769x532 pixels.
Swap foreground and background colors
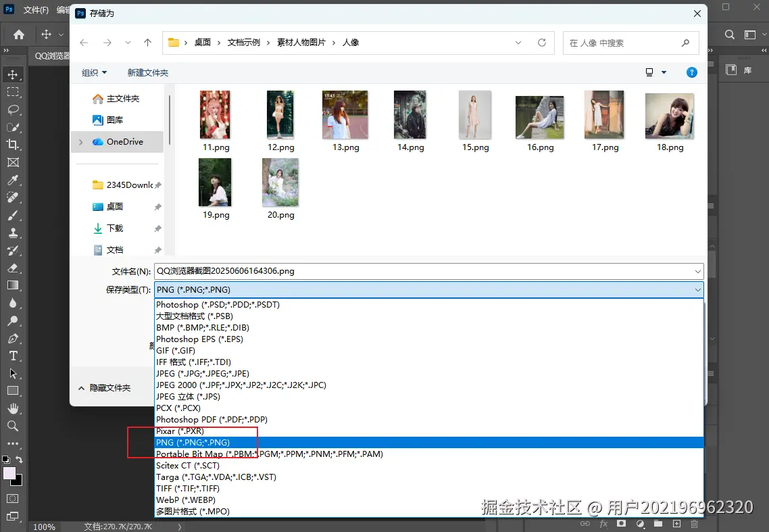19,460
